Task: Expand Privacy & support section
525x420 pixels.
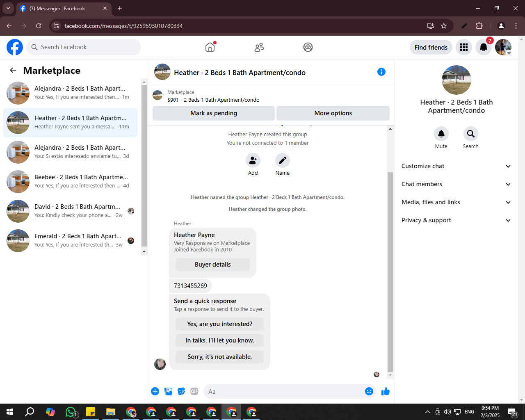Action: [x=456, y=220]
